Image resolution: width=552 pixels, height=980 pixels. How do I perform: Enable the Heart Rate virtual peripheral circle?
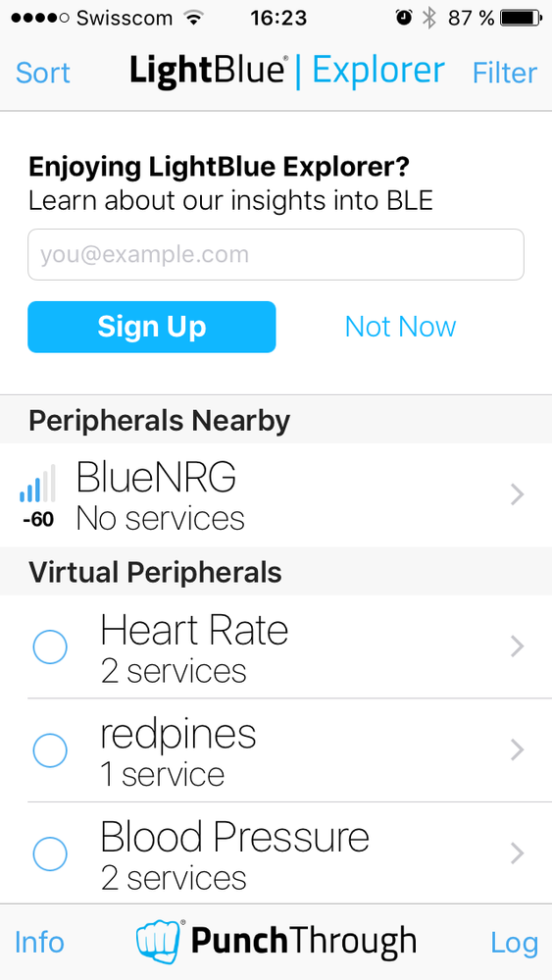(x=50, y=646)
